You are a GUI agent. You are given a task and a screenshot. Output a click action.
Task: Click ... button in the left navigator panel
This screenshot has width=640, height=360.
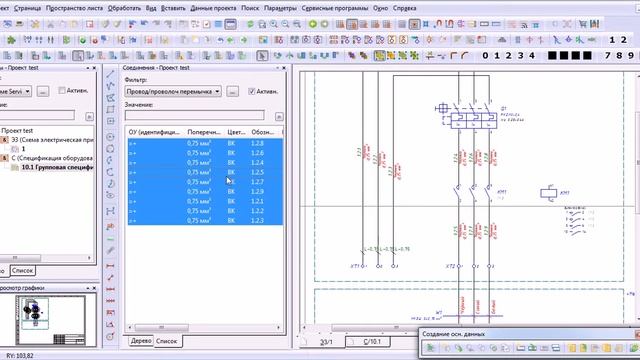click(x=43, y=91)
